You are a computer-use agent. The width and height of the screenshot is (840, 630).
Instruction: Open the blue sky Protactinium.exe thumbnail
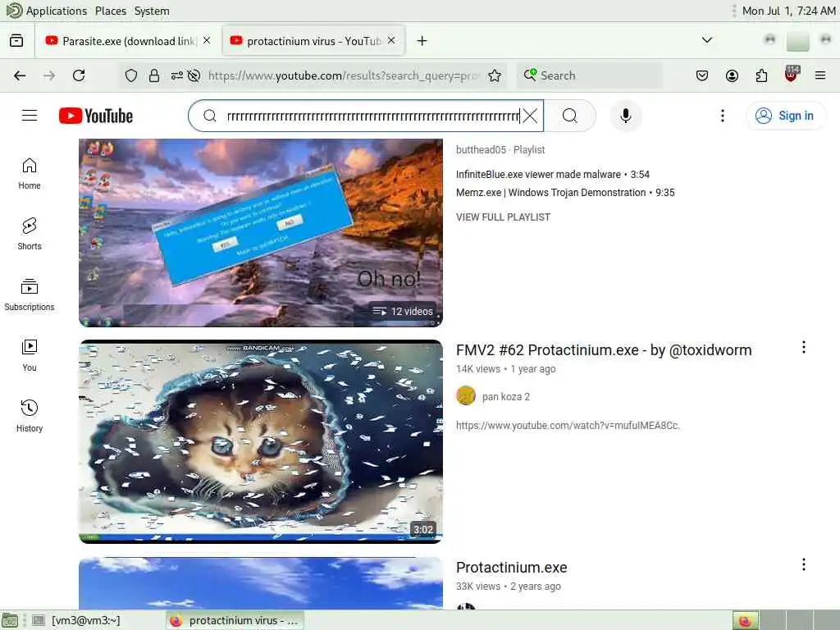[261, 583]
